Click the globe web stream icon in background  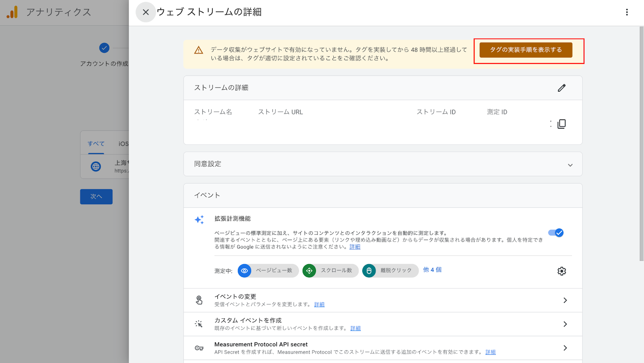96,166
